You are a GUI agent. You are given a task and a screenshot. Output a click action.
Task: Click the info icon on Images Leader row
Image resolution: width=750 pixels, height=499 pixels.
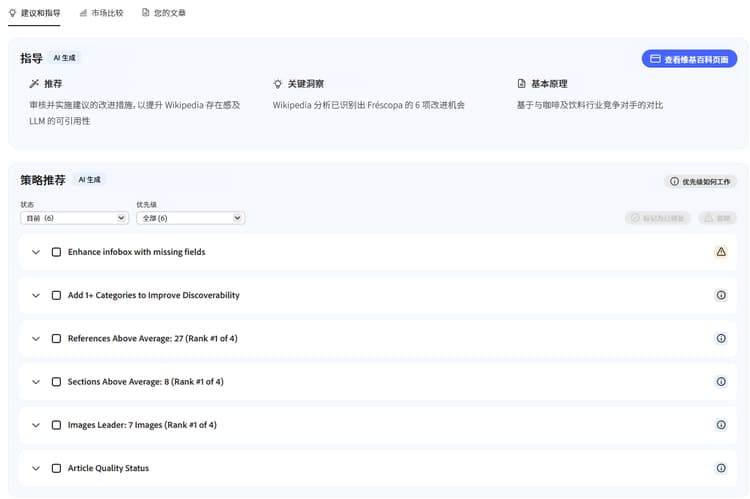[x=721, y=425]
